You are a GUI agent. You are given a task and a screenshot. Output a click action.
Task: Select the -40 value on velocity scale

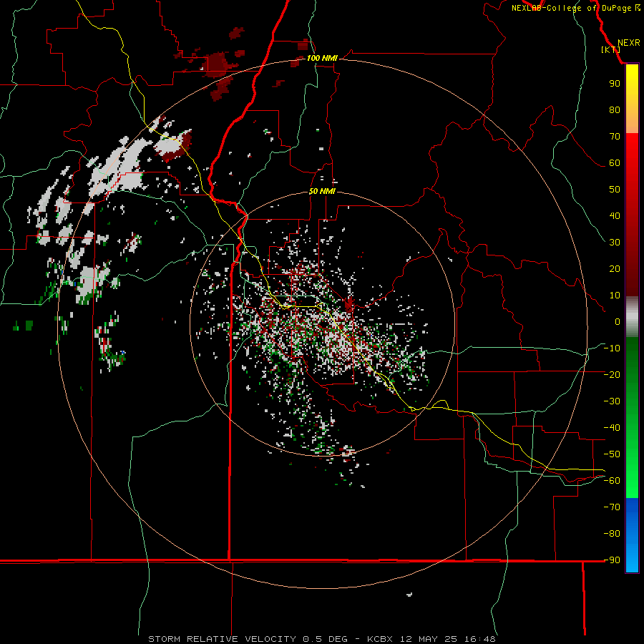[x=612, y=428]
